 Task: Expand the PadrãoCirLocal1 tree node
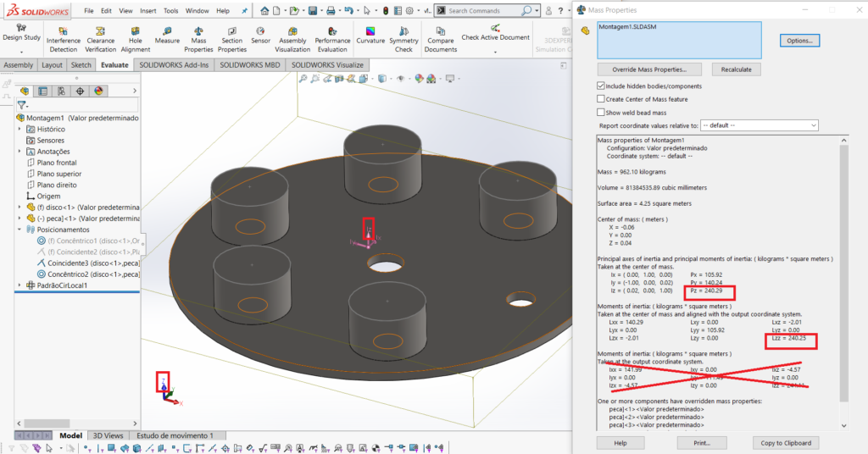click(19, 285)
